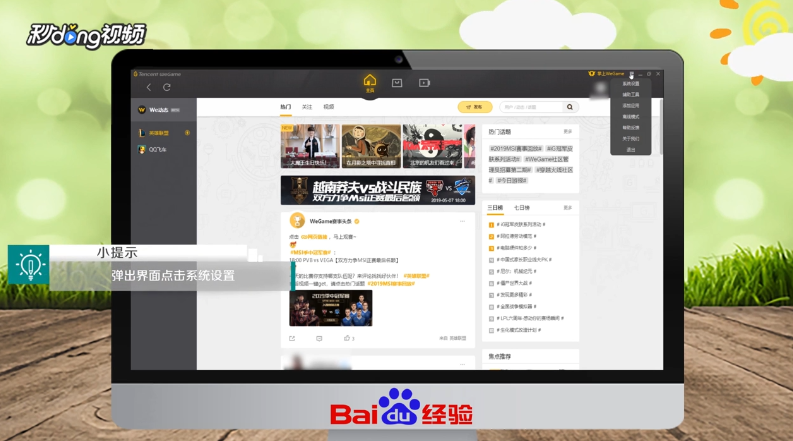
Task: Click the WeGame赛事头条 trophy avatar
Action: pyautogui.click(x=297, y=221)
